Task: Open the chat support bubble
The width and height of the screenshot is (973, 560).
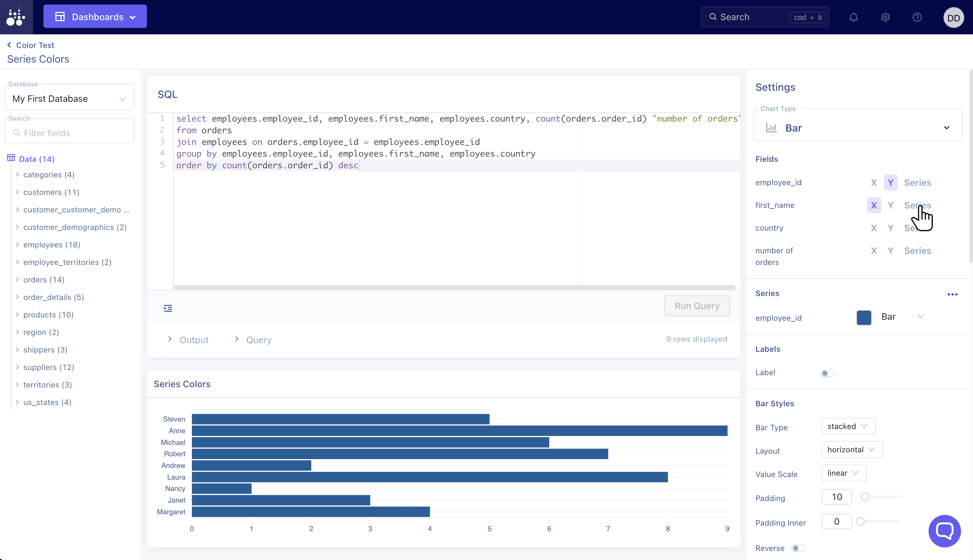Action: tap(944, 531)
